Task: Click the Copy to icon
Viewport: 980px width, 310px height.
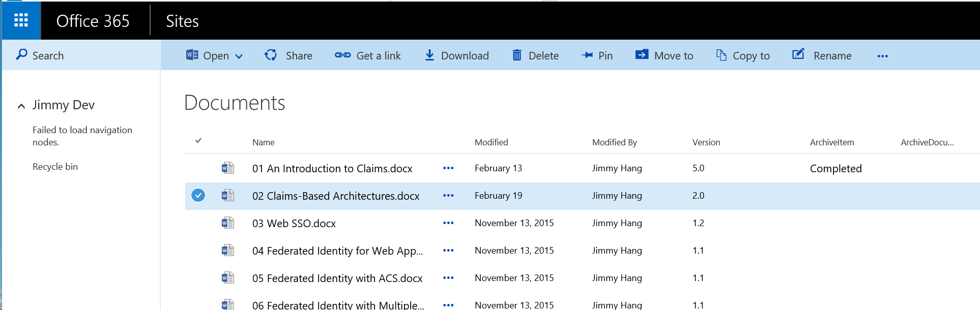Action: point(721,55)
